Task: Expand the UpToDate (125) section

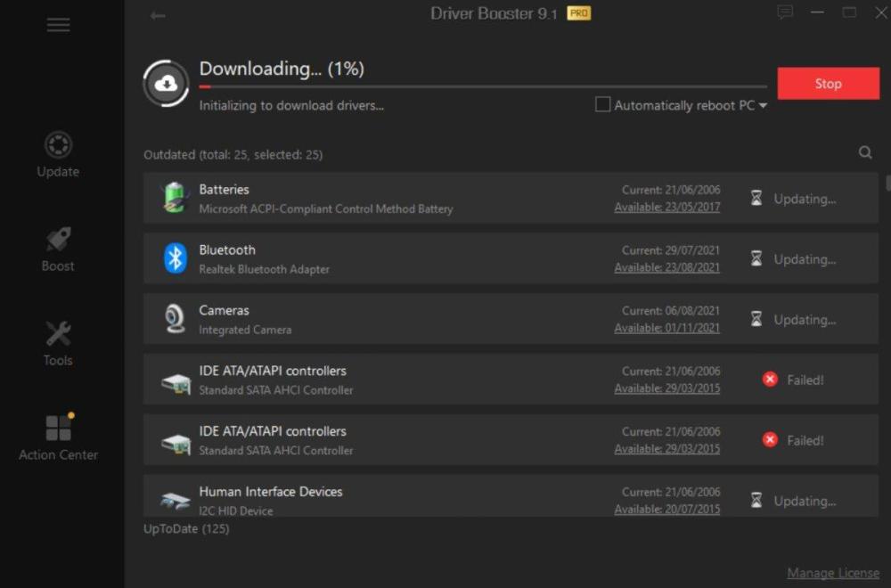Action: pos(186,528)
